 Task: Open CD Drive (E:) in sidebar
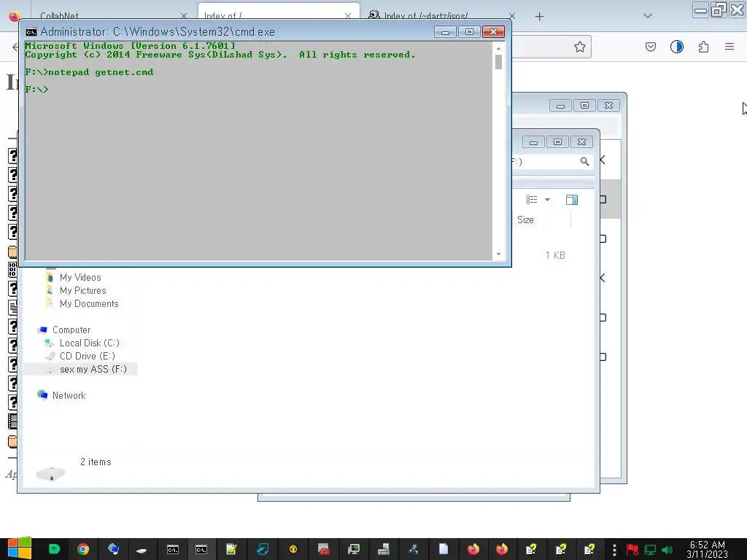point(88,356)
